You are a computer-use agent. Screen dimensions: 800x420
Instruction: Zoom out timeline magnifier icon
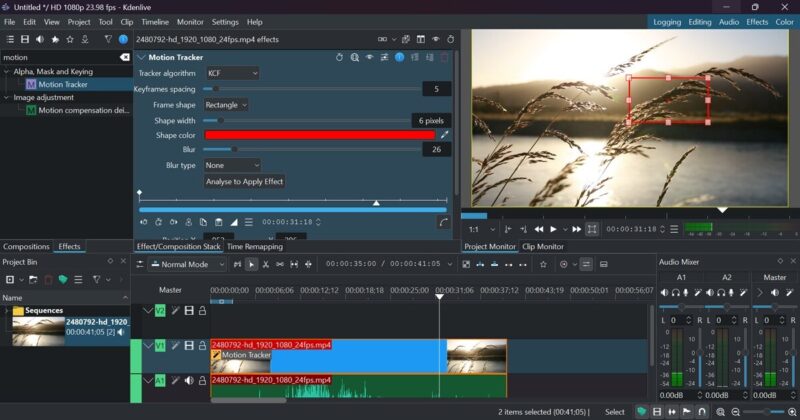735,412
